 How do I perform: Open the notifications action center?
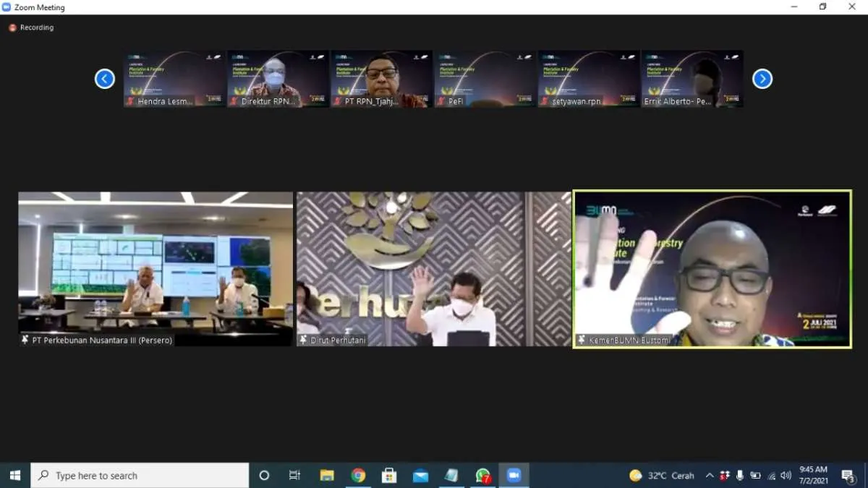(x=848, y=475)
